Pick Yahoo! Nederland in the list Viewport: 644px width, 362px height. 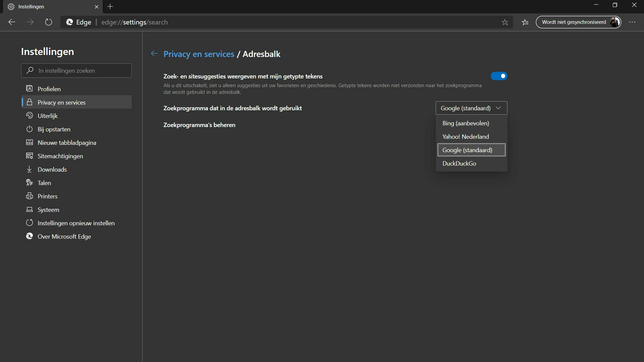[x=466, y=137]
